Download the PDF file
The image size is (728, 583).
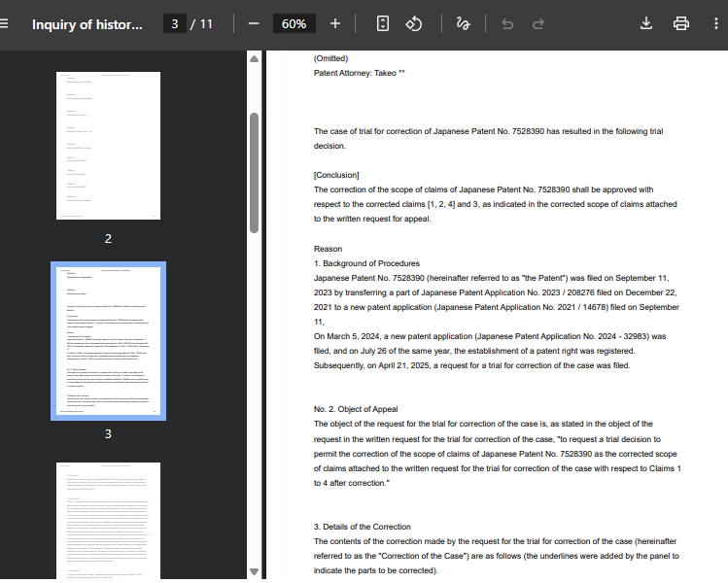tap(645, 23)
